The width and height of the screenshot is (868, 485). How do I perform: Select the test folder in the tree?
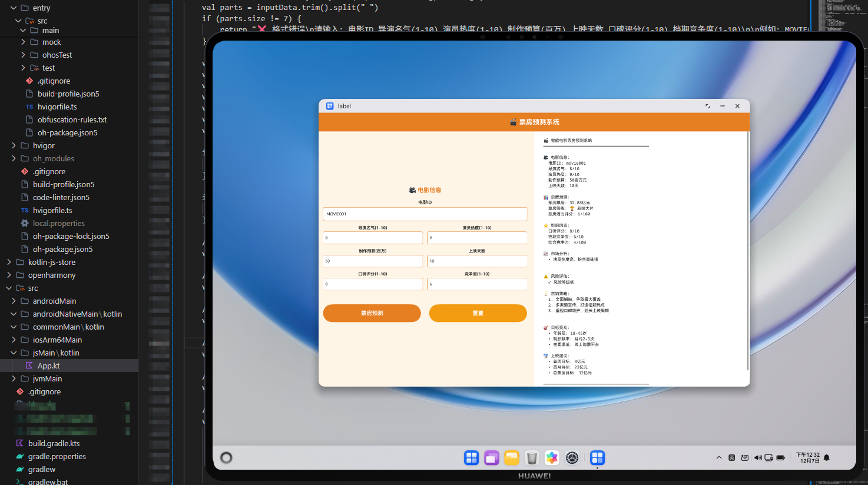coord(49,68)
